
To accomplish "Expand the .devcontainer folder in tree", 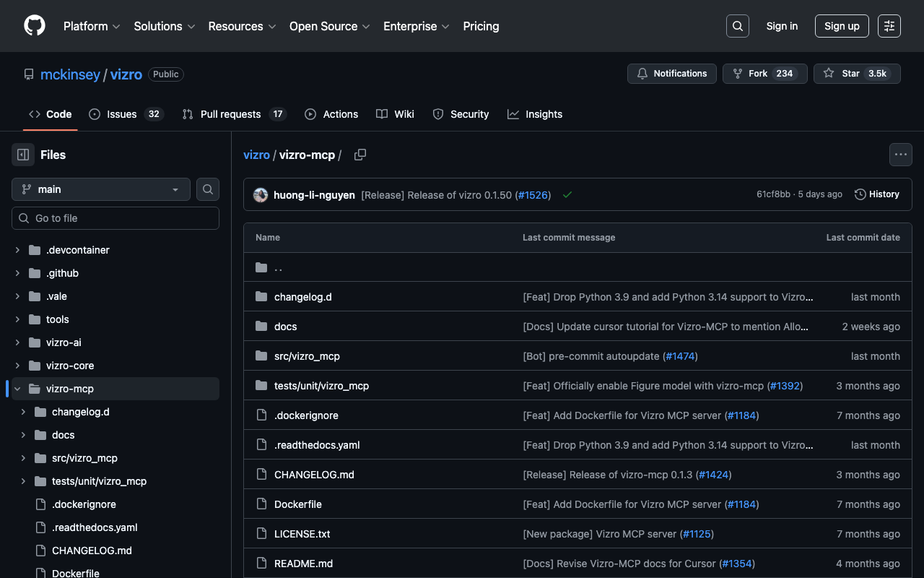I will click(x=17, y=250).
